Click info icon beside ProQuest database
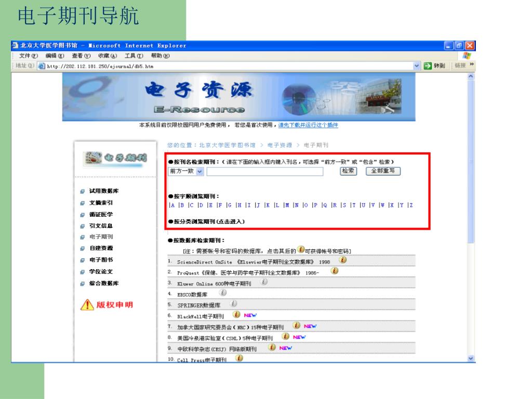This screenshot has height=399, width=532. coord(335,270)
